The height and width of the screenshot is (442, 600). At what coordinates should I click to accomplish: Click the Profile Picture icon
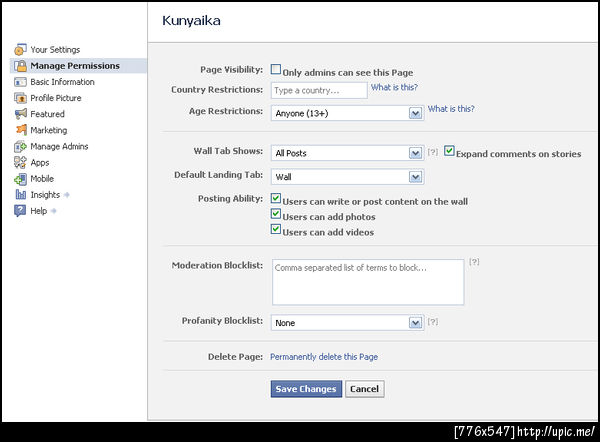click(x=20, y=98)
